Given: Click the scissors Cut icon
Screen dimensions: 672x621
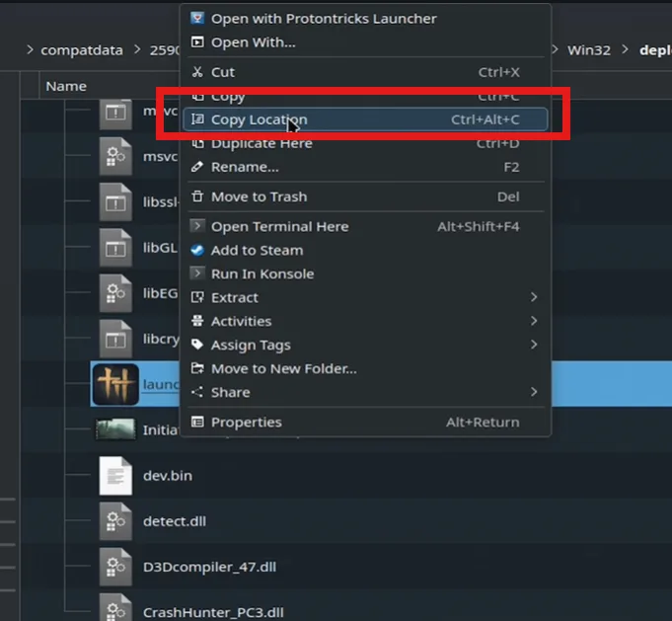Looking at the screenshot, I should tap(197, 72).
